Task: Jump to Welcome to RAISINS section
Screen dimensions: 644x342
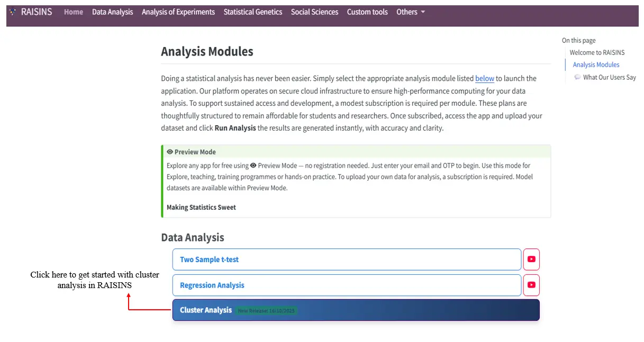Action: click(597, 52)
